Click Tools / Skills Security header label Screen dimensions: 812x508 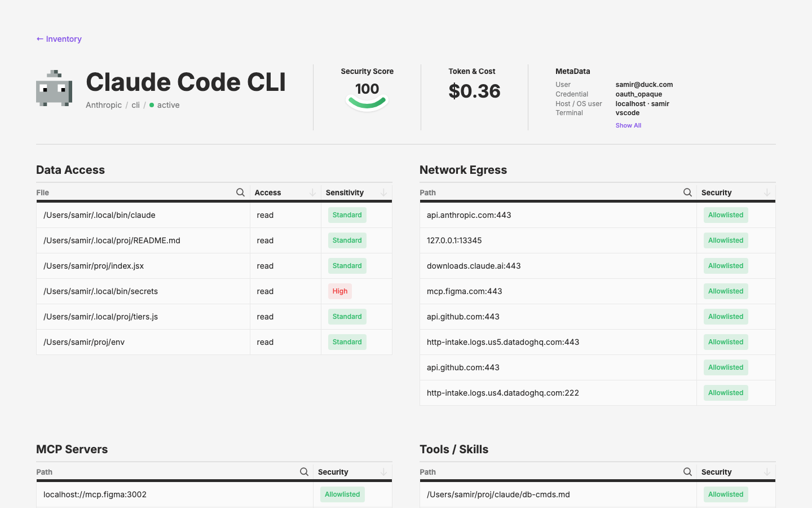pyautogui.click(x=717, y=472)
